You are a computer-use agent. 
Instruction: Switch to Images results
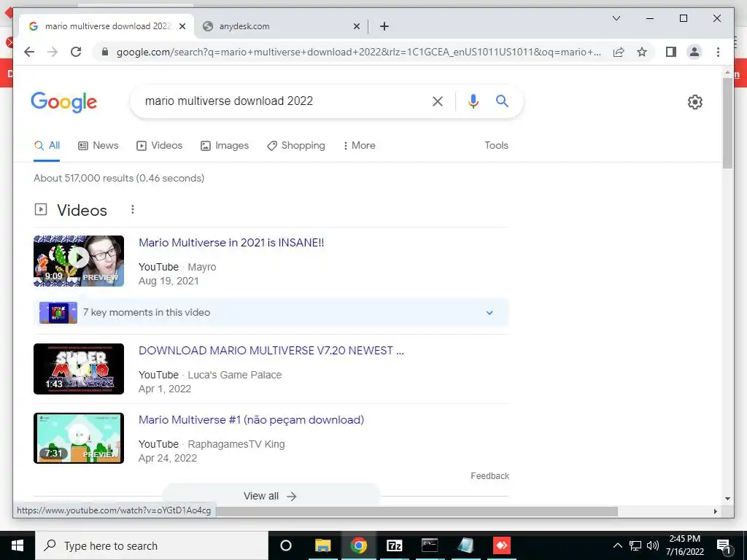point(225,146)
